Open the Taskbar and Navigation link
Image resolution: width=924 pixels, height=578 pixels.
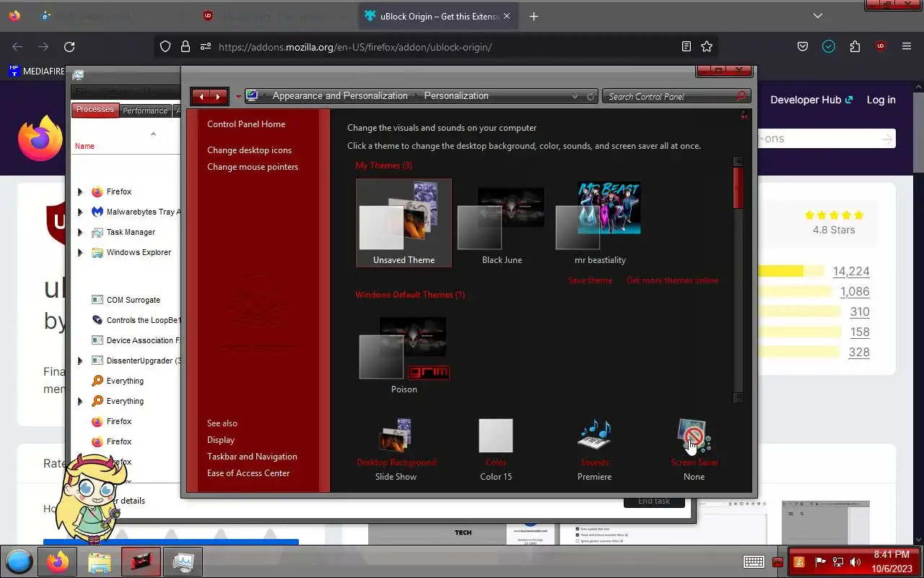pos(252,456)
